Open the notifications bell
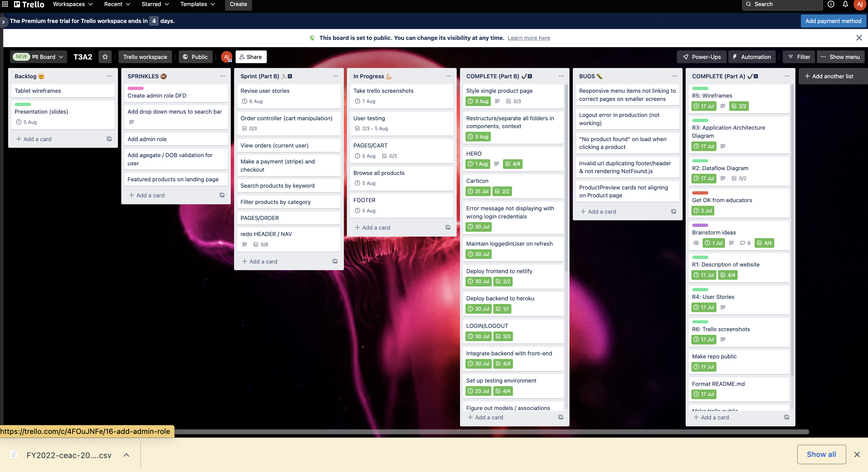 tap(845, 4)
